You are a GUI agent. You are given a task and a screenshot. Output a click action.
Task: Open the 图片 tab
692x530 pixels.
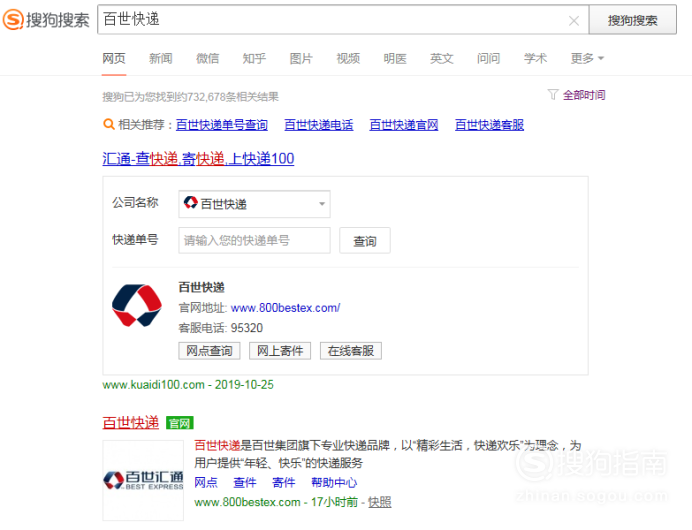click(x=301, y=58)
